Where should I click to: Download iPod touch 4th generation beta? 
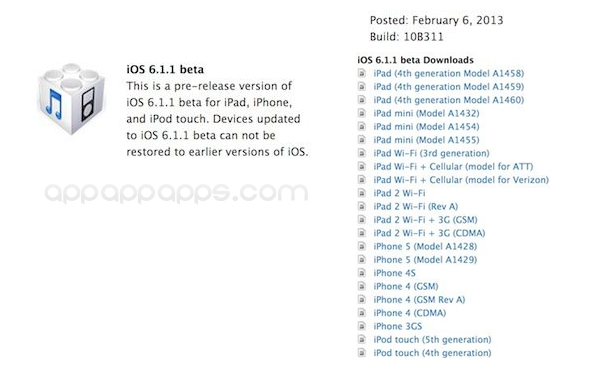click(x=432, y=353)
